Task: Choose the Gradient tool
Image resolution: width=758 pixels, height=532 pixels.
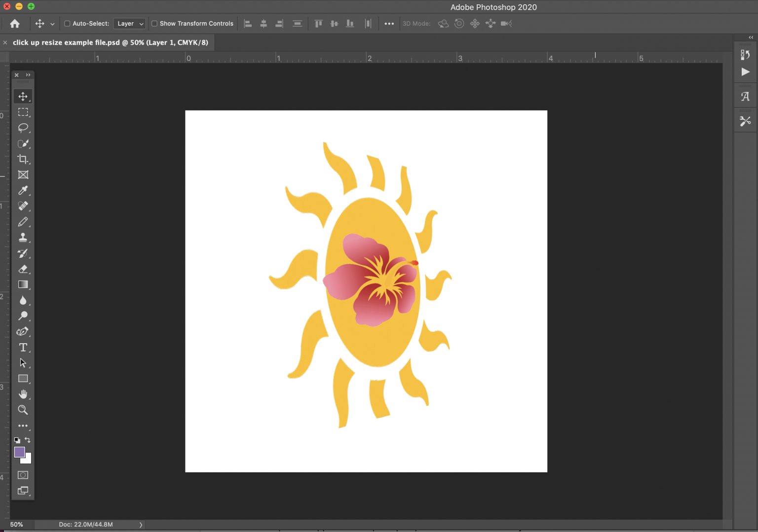Action: coord(23,284)
